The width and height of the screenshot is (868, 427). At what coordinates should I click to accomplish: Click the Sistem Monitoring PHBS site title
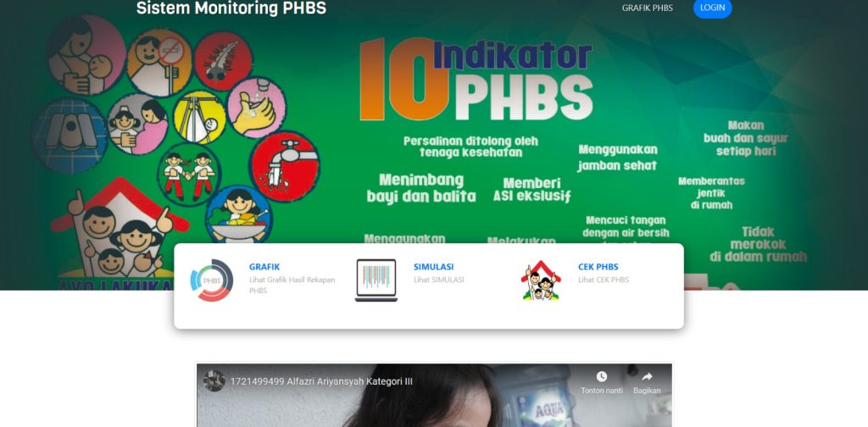(x=231, y=8)
